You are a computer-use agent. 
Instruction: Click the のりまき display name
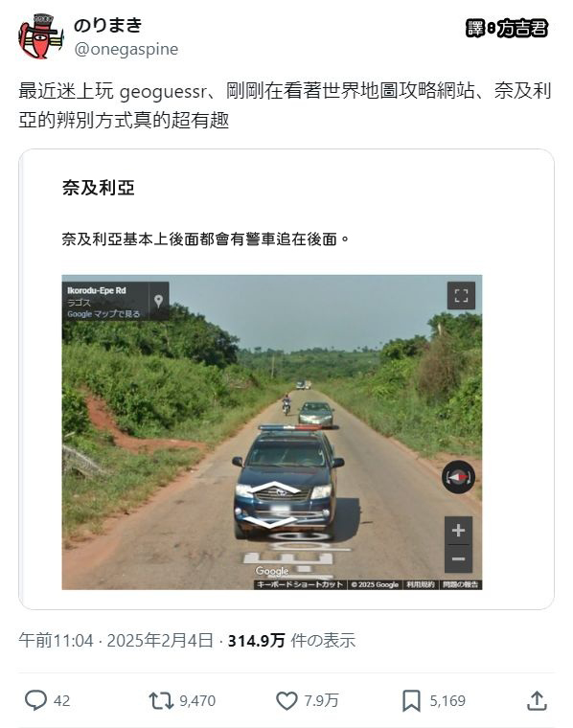tap(107, 25)
